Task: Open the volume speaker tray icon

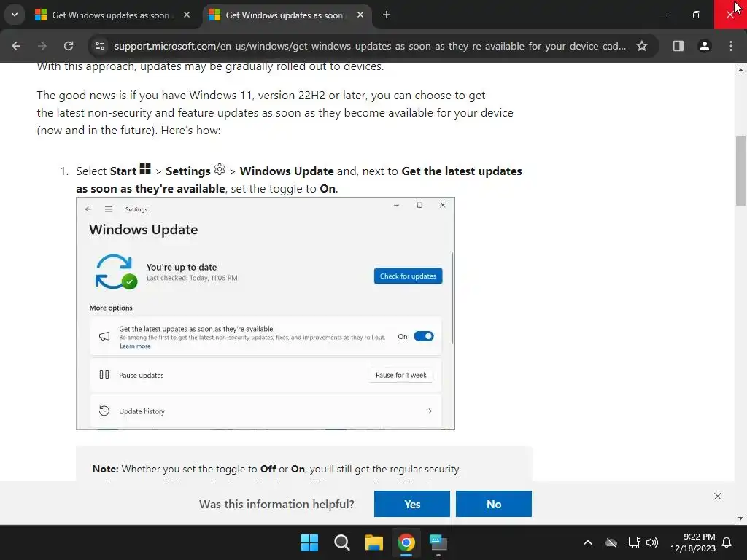Action: click(652, 542)
